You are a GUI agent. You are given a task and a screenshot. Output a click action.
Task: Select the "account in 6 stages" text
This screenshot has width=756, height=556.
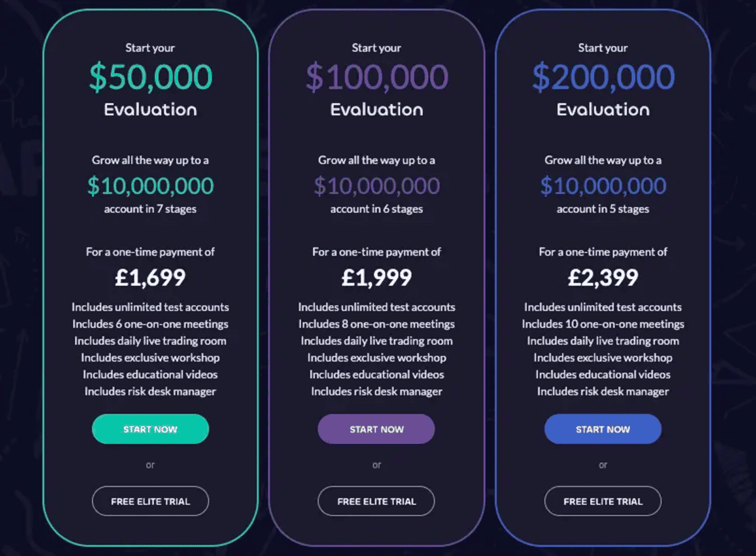[376, 209]
